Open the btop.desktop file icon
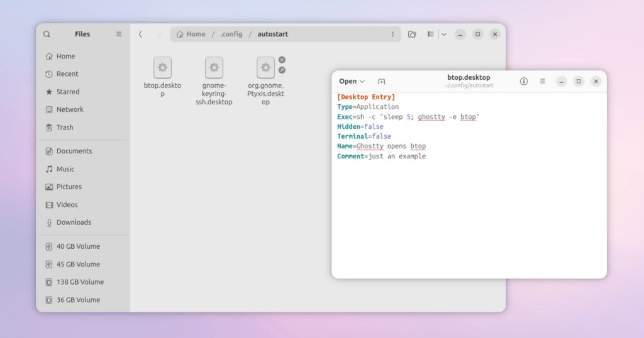The height and width of the screenshot is (338, 644). coord(162,68)
